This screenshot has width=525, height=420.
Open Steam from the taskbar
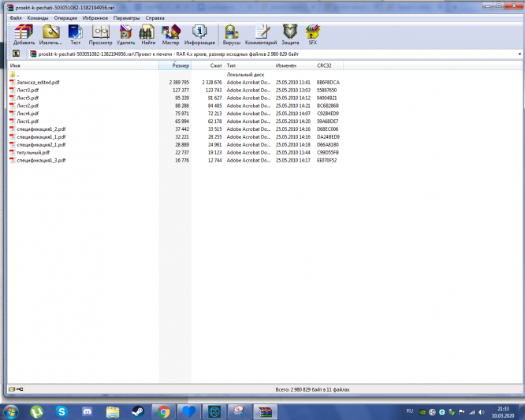138,411
